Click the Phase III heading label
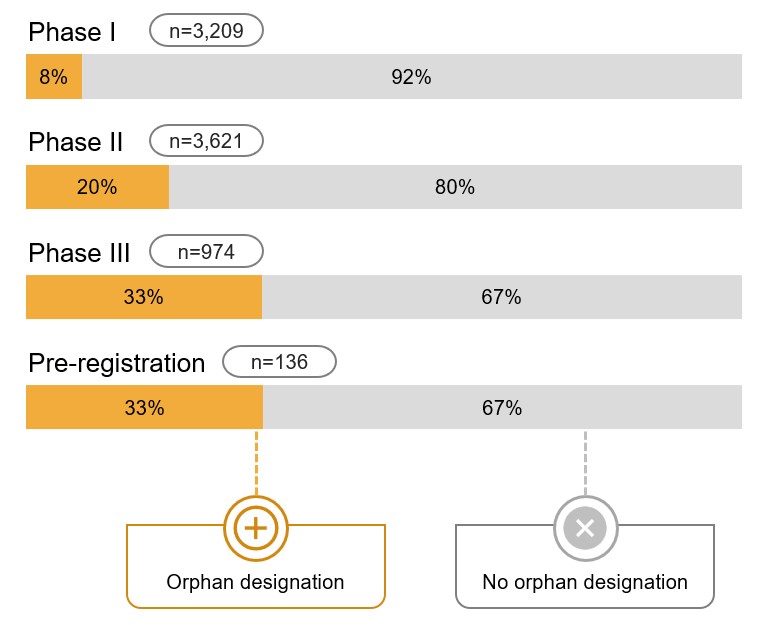Image resolution: width=767 pixels, height=625 pixels. point(79,252)
